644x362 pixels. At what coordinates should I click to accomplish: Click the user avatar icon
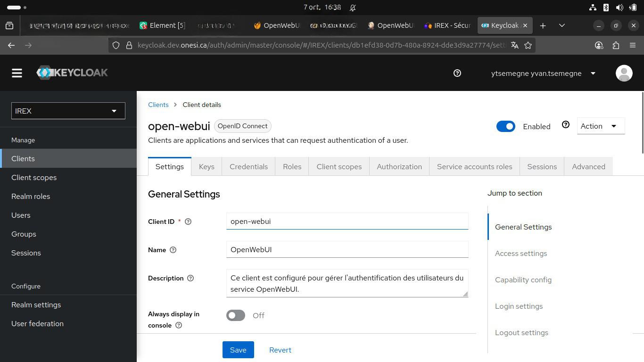pyautogui.click(x=624, y=73)
